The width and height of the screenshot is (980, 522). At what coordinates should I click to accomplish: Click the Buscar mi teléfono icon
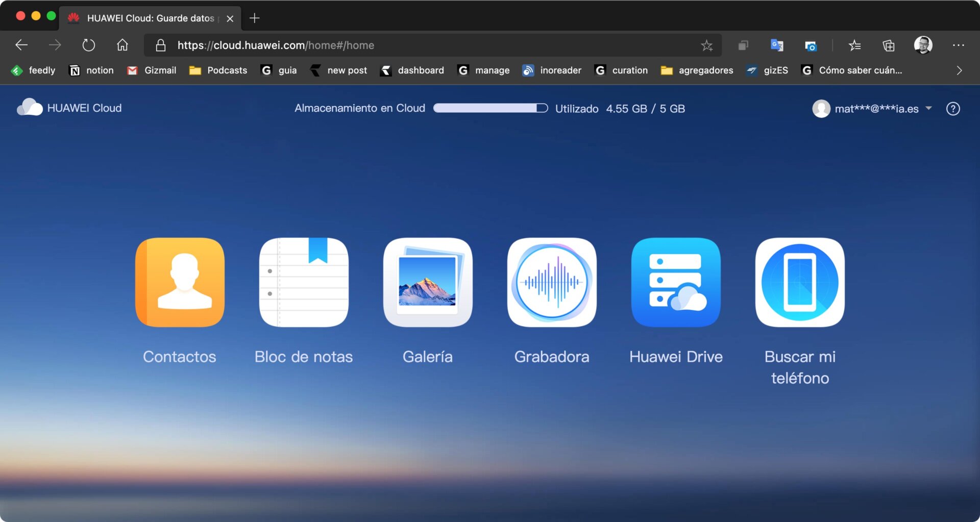pos(800,282)
